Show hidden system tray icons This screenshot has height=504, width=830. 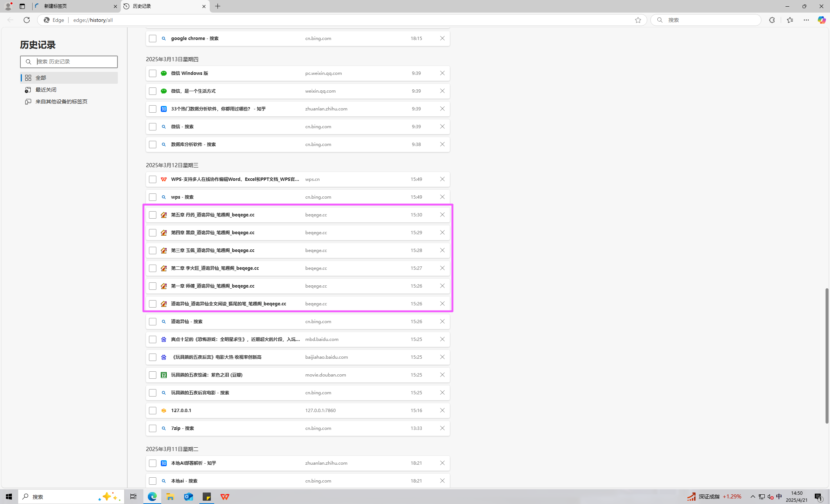pyautogui.click(x=753, y=497)
